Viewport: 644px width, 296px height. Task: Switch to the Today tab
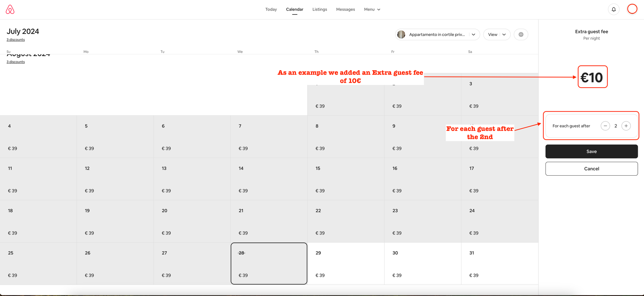[271, 9]
